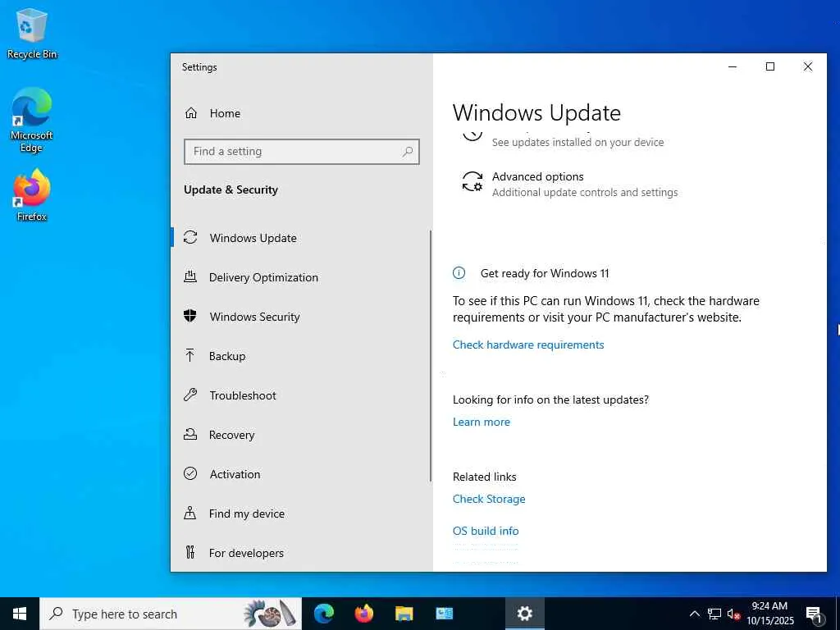
Task: Click the Recovery icon
Action: pyautogui.click(x=190, y=435)
